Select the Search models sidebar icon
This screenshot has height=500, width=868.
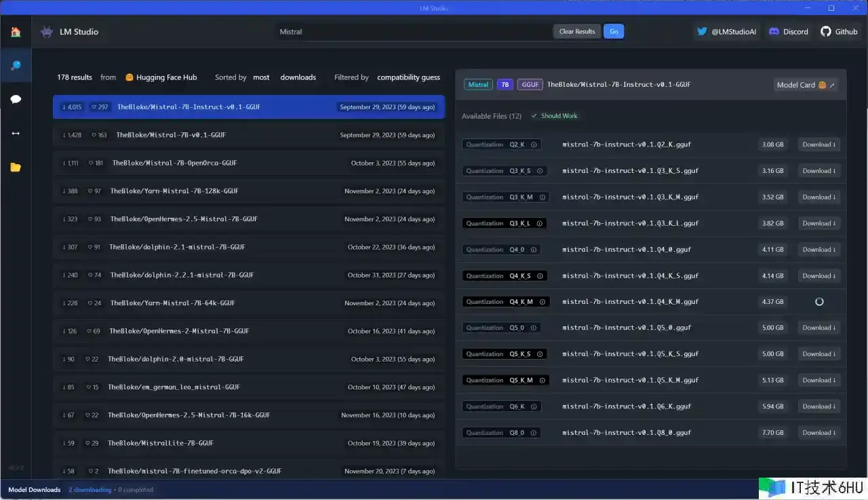coord(16,66)
